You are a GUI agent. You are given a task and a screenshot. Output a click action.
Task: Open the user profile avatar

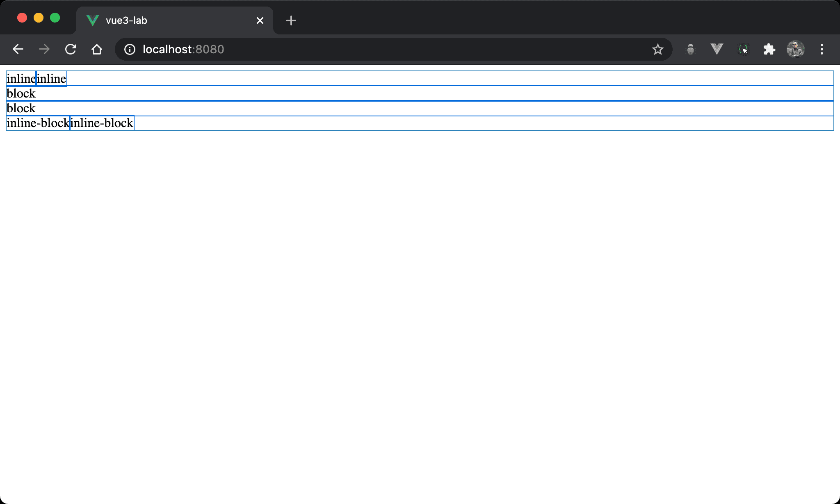pyautogui.click(x=795, y=50)
